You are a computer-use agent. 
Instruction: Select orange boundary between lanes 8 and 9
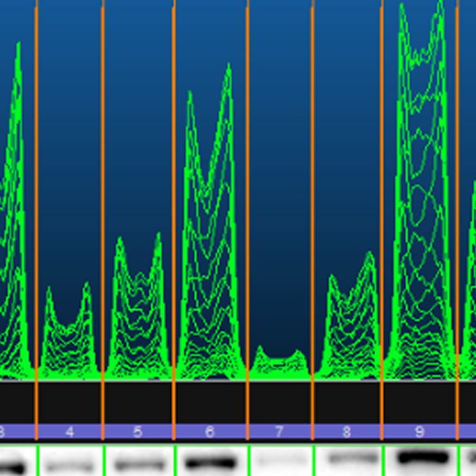tap(382, 193)
